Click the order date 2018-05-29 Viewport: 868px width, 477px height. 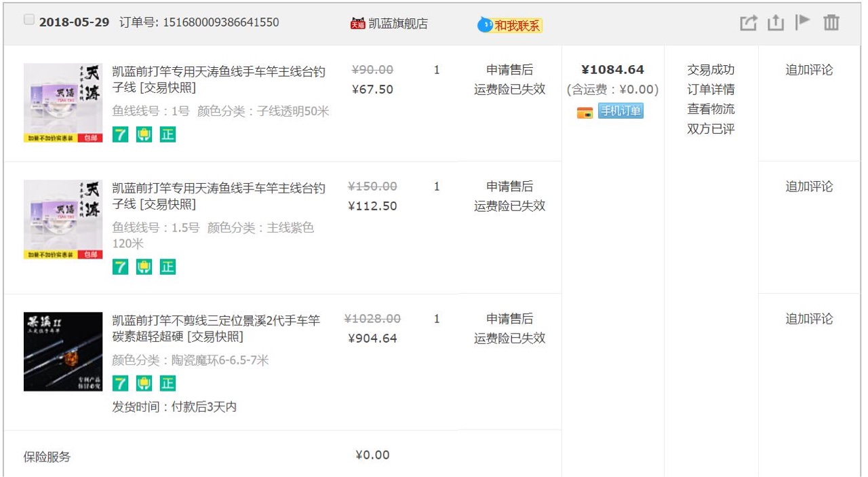pos(74,22)
